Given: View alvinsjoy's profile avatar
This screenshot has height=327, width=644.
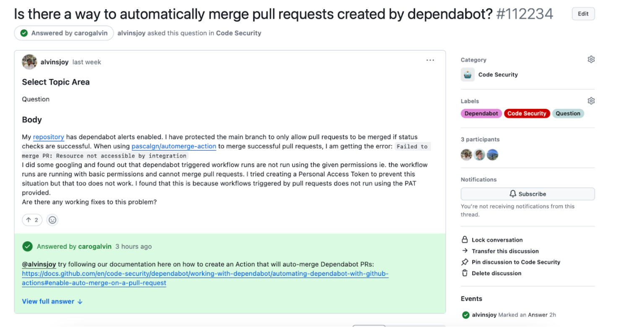Looking at the screenshot, I should pyautogui.click(x=29, y=62).
